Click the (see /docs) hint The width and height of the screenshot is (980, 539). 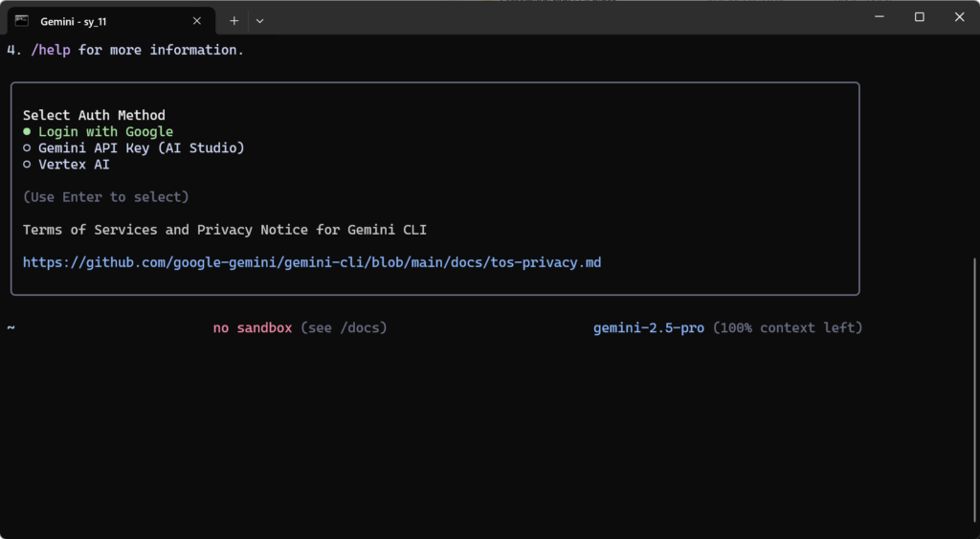pyautogui.click(x=344, y=328)
